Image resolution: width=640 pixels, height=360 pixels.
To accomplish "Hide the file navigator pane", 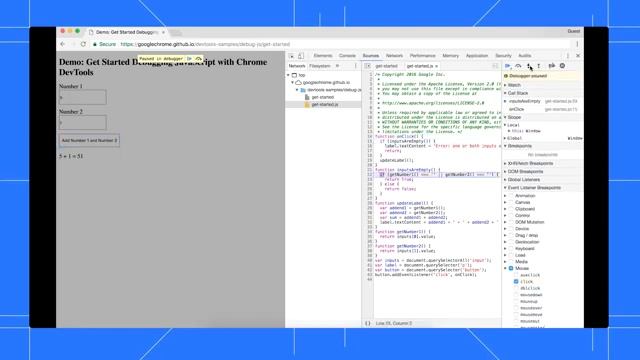I will pos(368,66).
